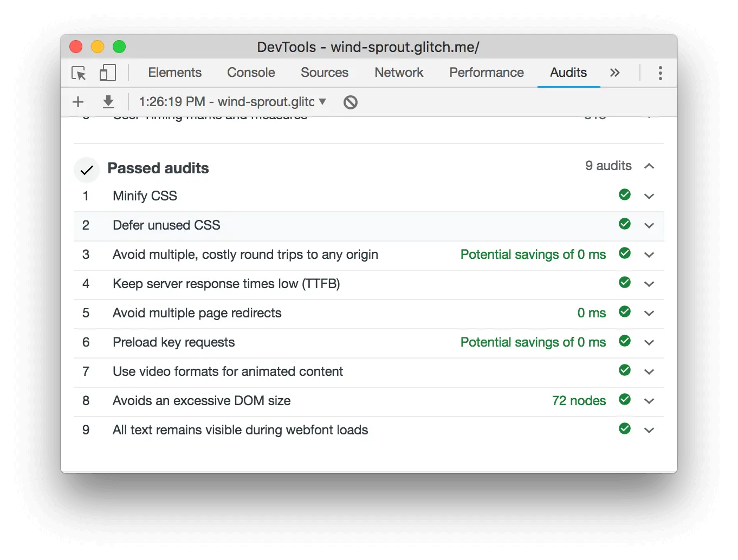This screenshot has height=560, width=738.
Task: Click the Keep server response times low row
Action: pyautogui.click(x=226, y=284)
